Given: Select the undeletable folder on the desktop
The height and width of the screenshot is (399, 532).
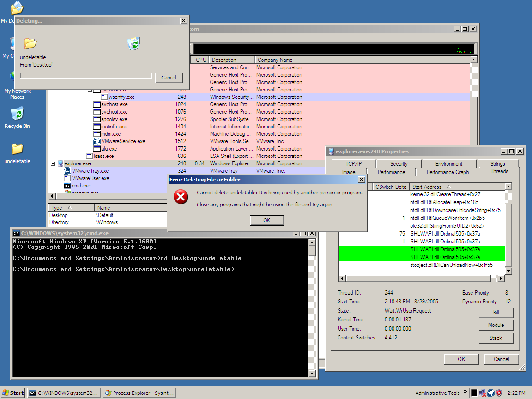Looking at the screenshot, I should coord(17,153).
